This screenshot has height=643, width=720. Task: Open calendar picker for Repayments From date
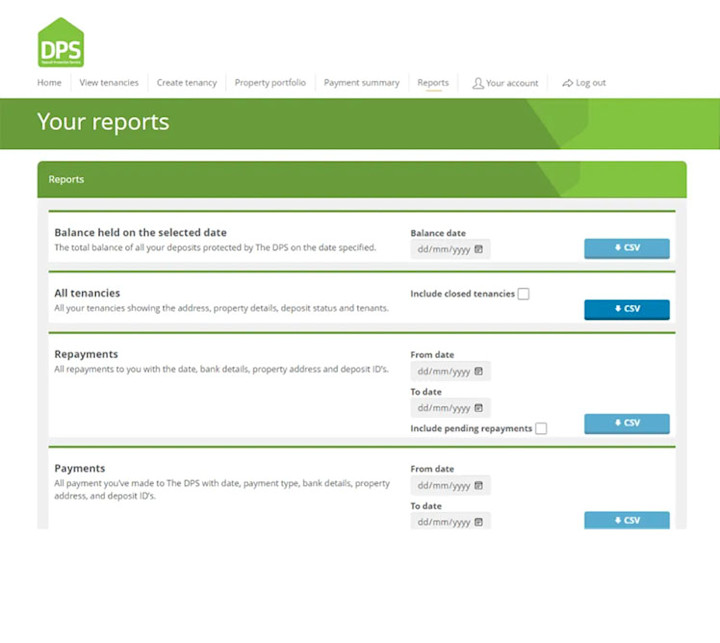(x=478, y=371)
